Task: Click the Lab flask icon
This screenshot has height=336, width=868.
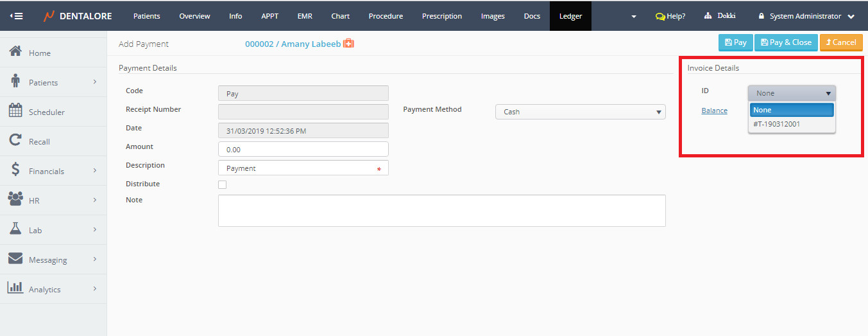Action: click(15, 229)
